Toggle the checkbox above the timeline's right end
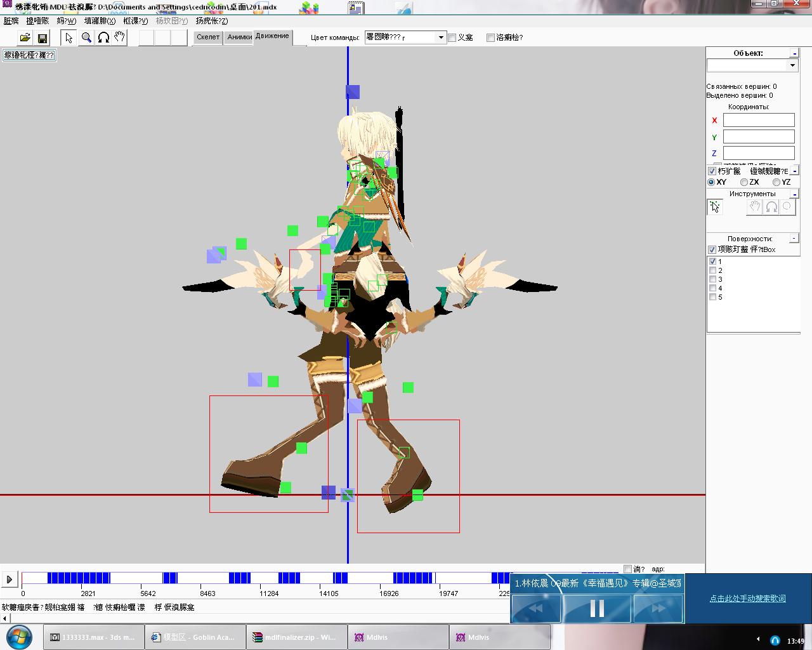Image resolution: width=812 pixels, height=650 pixels. click(627, 569)
